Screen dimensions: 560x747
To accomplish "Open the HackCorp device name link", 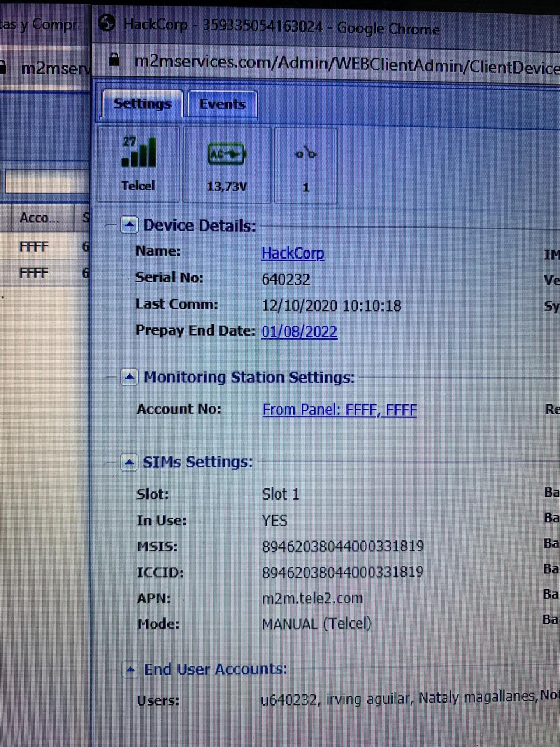I will [x=292, y=253].
